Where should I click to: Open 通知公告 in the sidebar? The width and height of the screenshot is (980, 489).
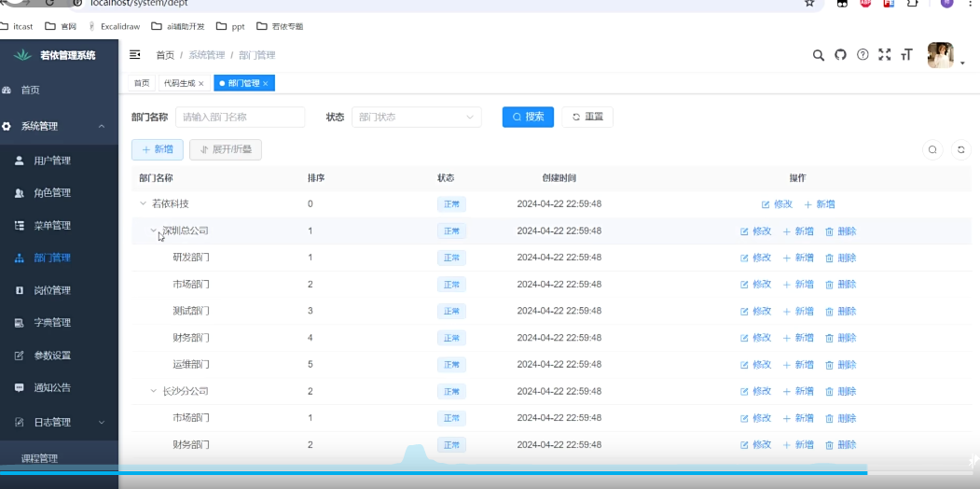(59, 387)
